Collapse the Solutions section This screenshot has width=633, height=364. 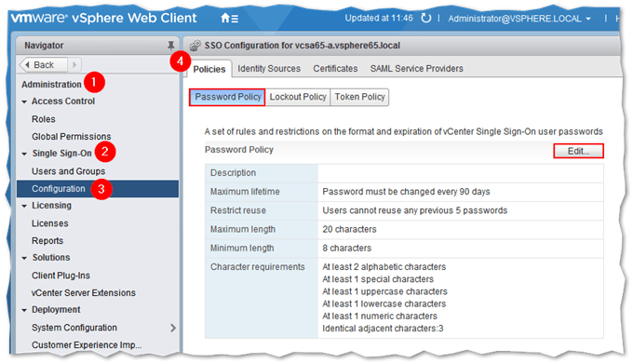pos(24,258)
